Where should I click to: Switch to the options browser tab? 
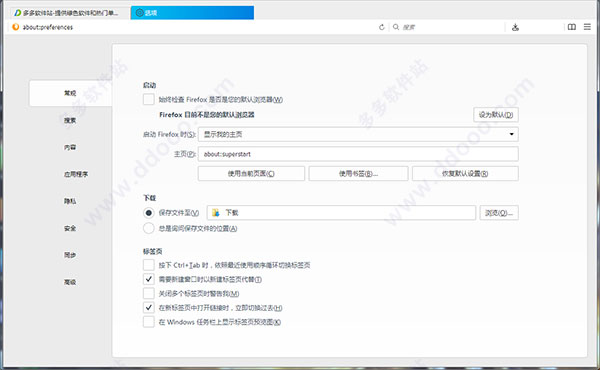tap(192, 13)
